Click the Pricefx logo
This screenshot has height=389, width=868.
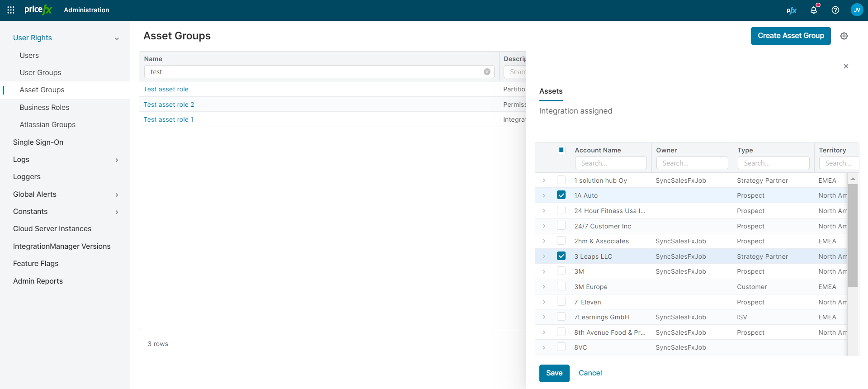[x=38, y=9]
